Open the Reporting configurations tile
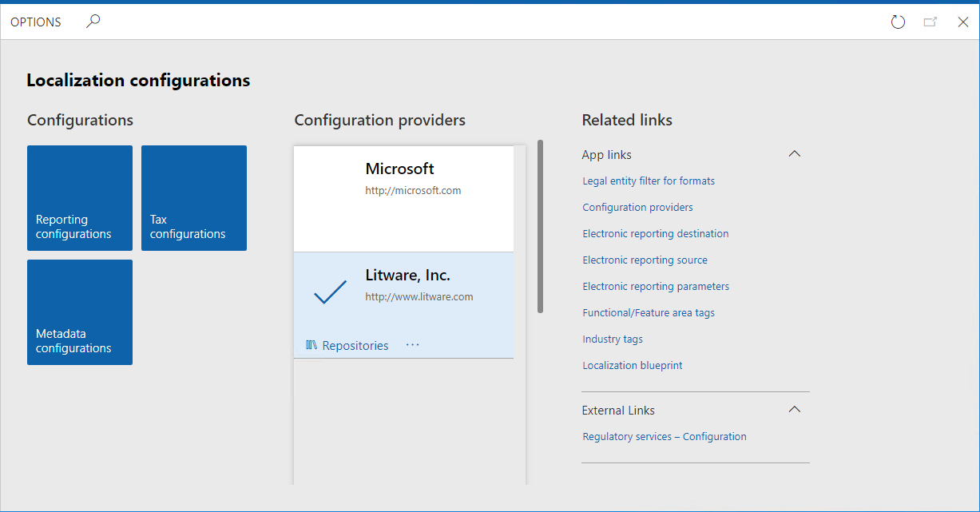This screenshot has height=512, width=980. [x=80, y=198]
